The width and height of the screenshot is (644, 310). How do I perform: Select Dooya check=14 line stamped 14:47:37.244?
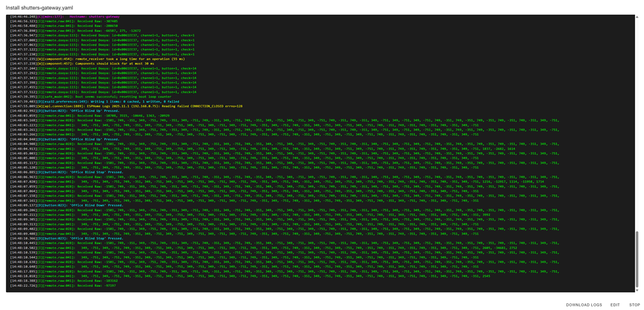coord(103,68)
